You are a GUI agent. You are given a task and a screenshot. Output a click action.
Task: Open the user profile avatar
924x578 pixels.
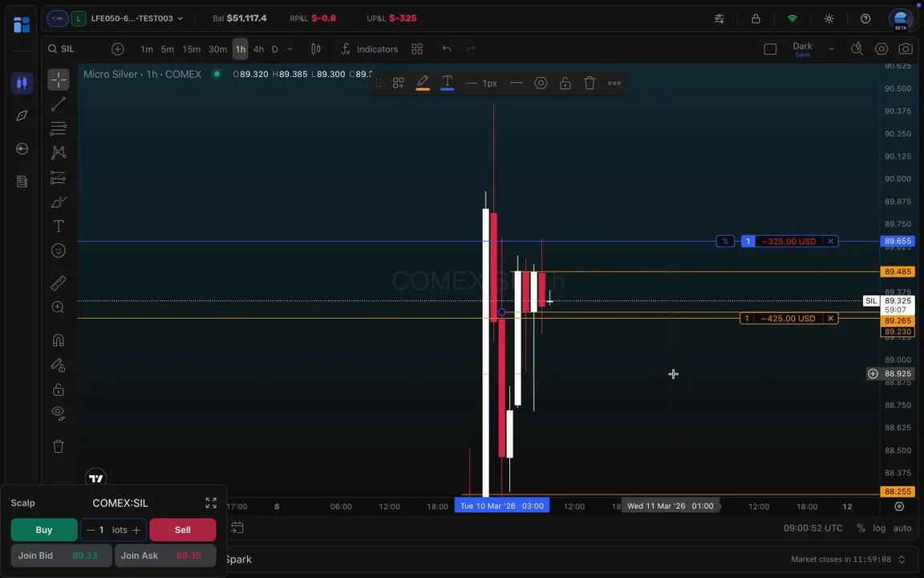(x=901, y=18)
